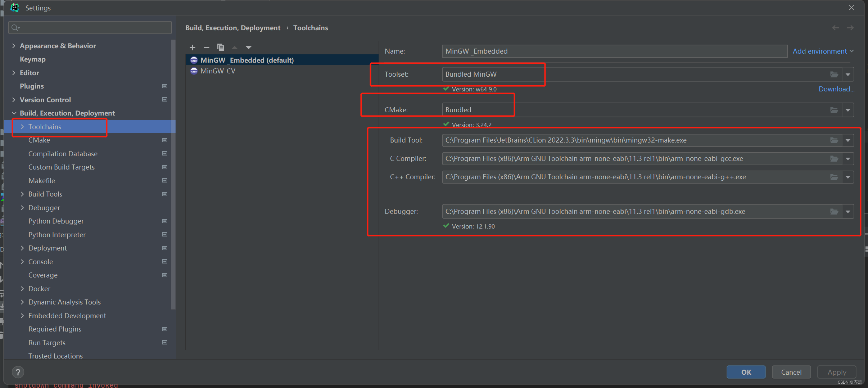The height and width of the screenshot is (388, 868).
Task: Add a new toolchain with plus icon
Action: tap(193, 48)
